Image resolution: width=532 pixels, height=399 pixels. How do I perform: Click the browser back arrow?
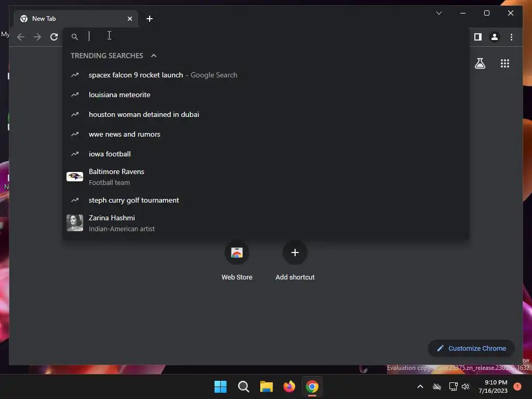pyautogui.click(x=21, y=37)
